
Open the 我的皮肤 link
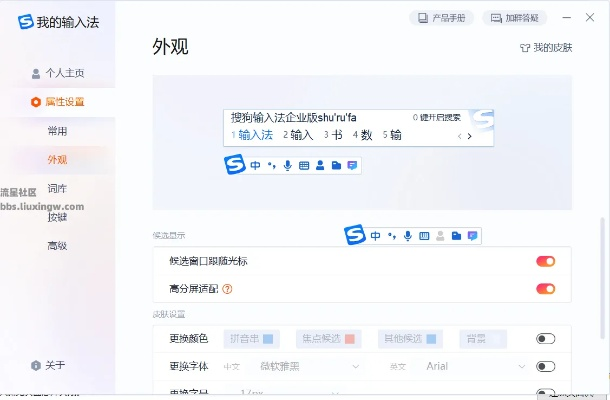(x=546, y=47)
